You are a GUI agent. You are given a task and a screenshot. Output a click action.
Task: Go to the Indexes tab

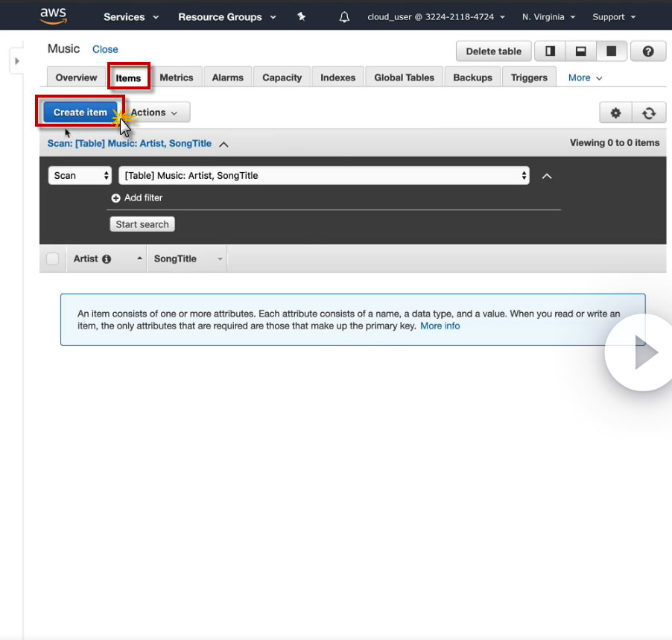pos(337,77)
